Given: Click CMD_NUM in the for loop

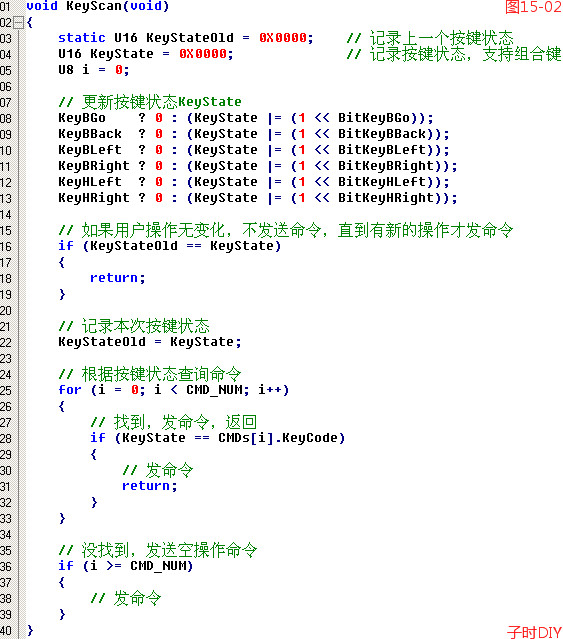Looking at the screenshot, I should [214, 390].
